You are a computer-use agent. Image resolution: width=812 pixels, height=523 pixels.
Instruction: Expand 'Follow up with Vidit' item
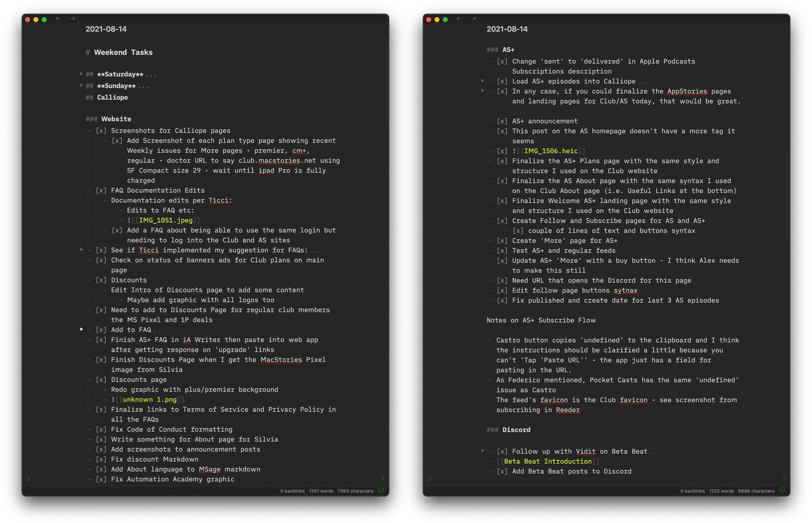483,451
